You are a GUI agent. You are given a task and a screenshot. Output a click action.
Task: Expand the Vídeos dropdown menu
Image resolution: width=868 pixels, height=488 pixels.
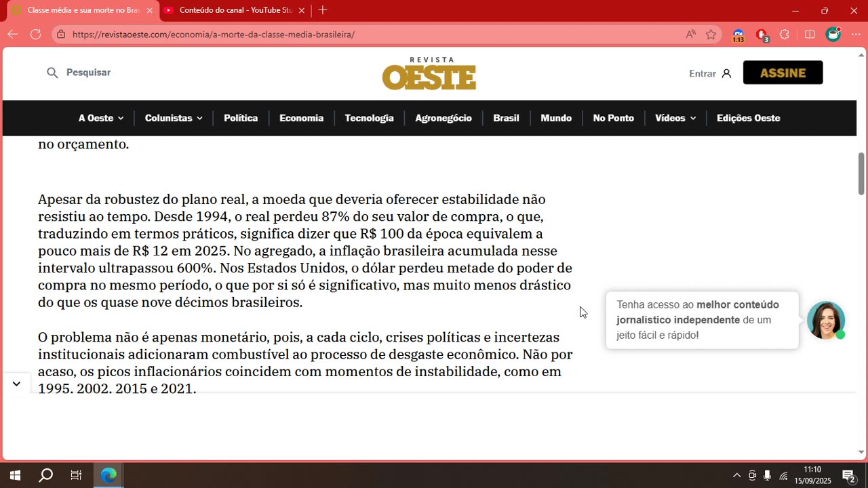pyautogui.click(x=675, y=118)
